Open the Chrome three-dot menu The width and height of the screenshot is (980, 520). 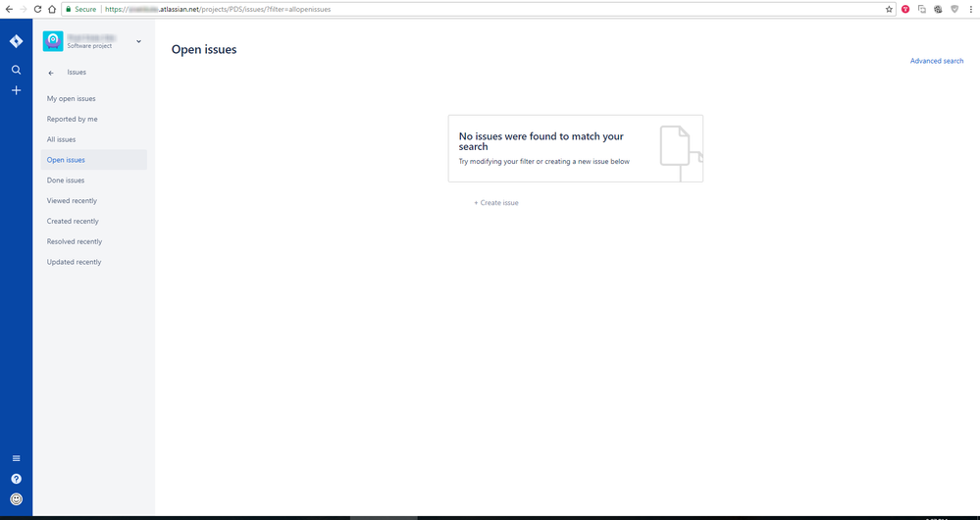971,10
